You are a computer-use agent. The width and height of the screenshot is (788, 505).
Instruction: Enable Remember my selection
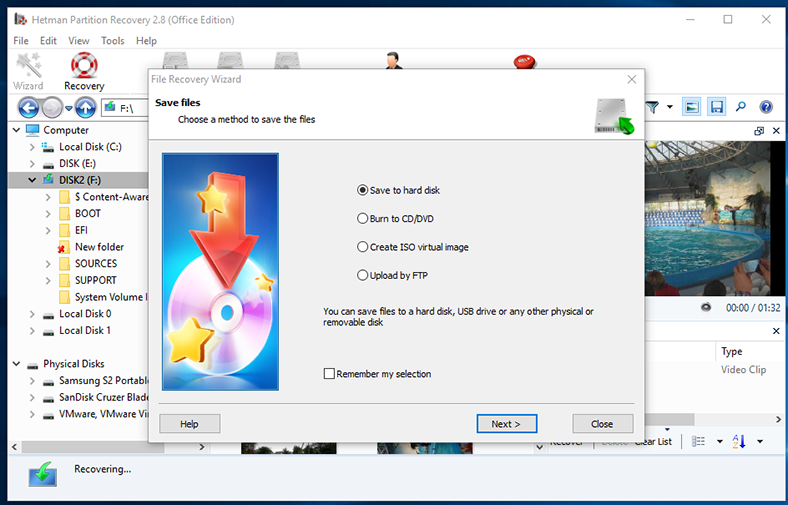click(377, 374)
